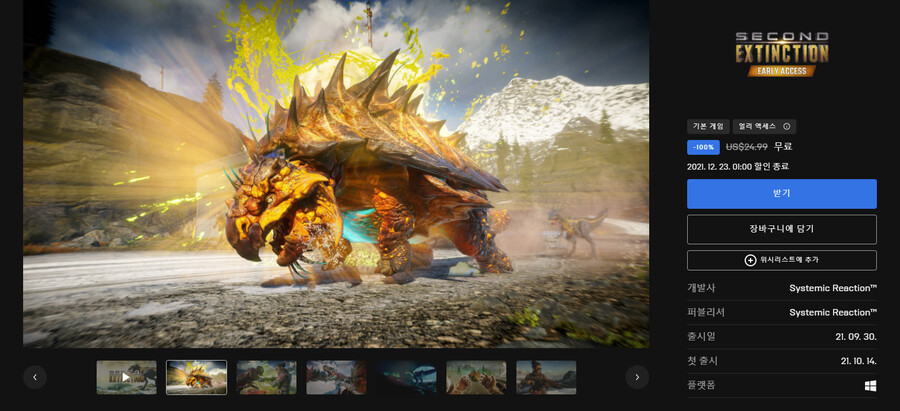Click the 기본 게임 tag
Viewport: 900px width, 411px height.
[x=708, y=127]
